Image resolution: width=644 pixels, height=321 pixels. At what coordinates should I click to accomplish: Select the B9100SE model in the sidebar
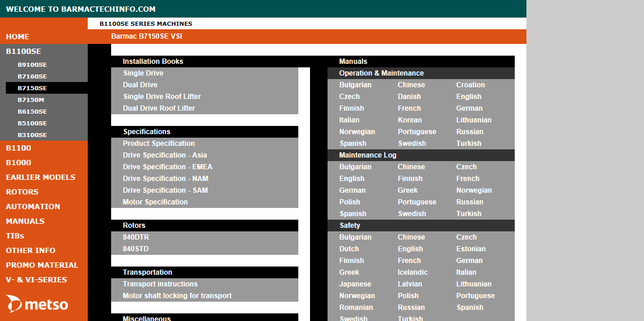coord(32,64)
